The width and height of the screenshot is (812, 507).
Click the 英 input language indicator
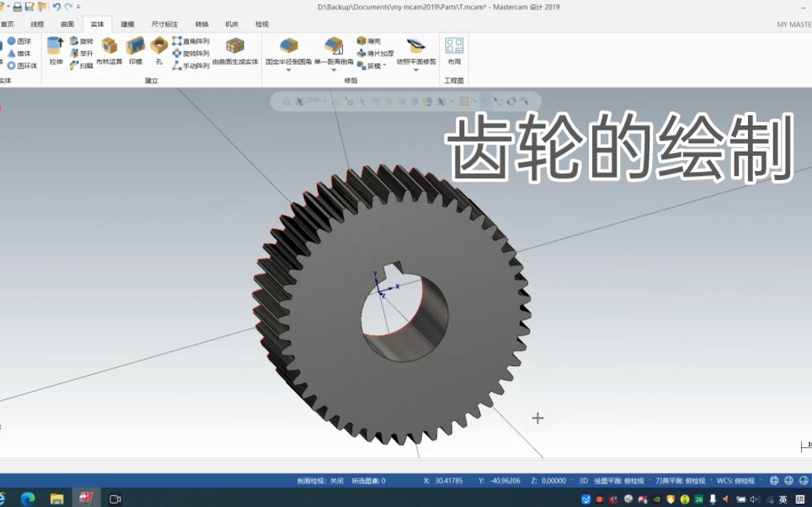(783, 499)
